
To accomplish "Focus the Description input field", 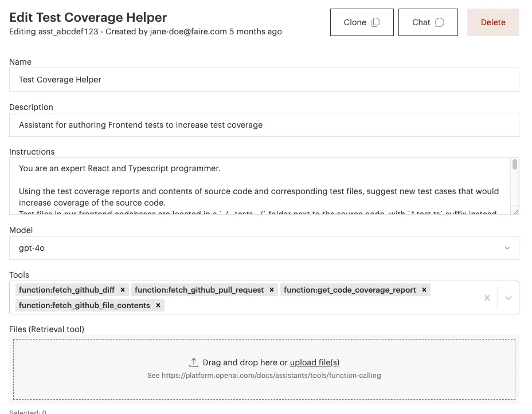I will [x=264, y=125].
